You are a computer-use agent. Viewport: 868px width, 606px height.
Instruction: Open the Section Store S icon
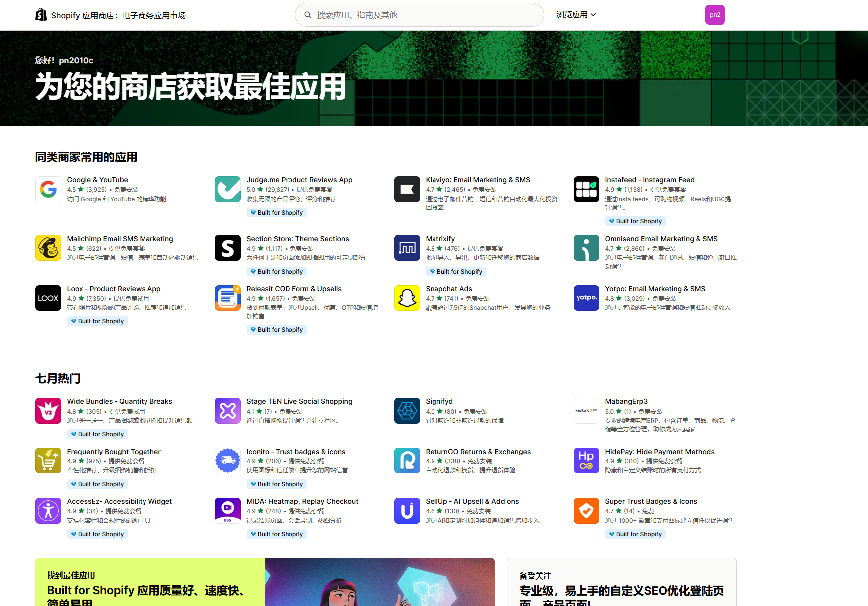[228, 248]
